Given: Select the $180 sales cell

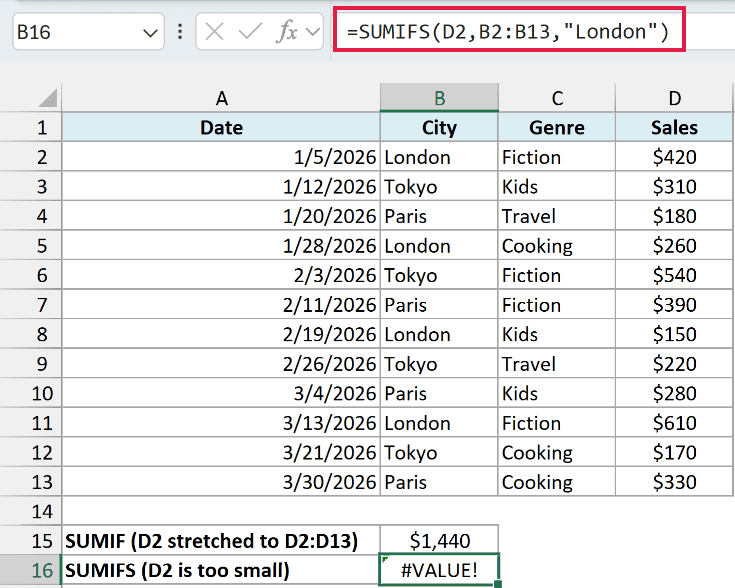Looking at the screenshot, I should (x=674, y=216).
